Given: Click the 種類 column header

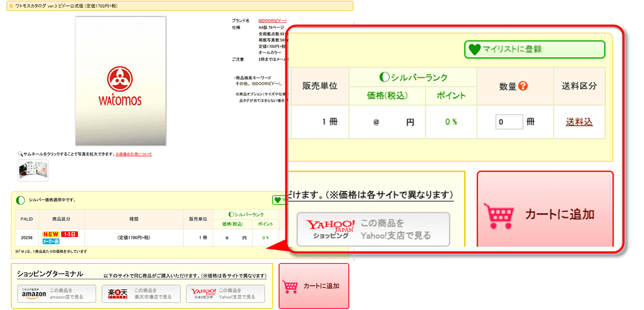Looking at the screenshot, I should [134, 219].
